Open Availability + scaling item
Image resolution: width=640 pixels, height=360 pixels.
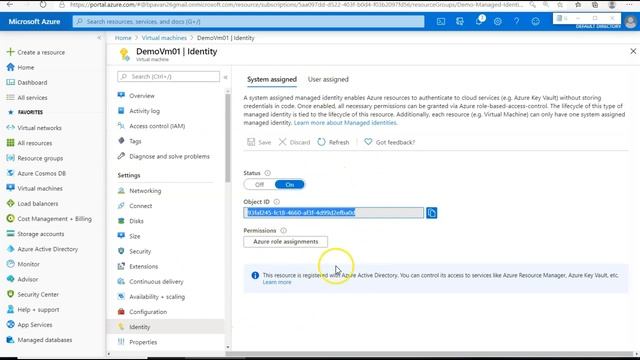tap(151, 297)
